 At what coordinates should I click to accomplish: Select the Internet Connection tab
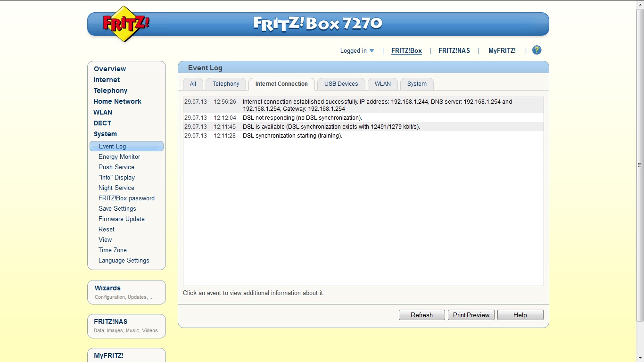point(281,84)
